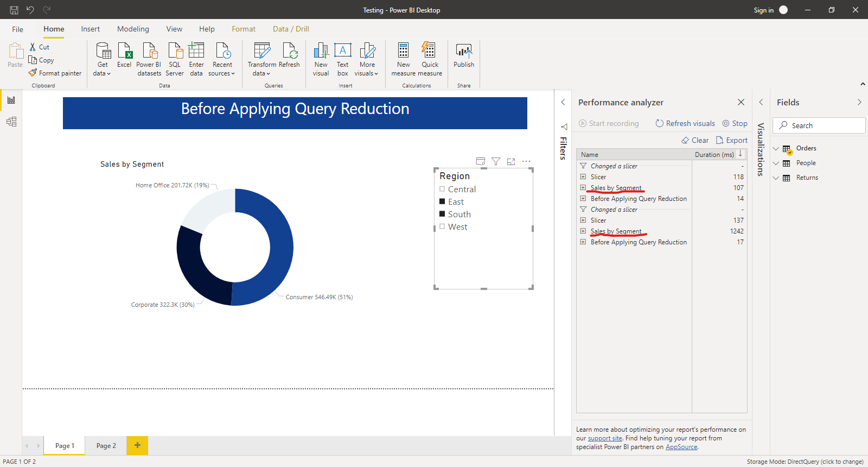Toggle Focus mode on Region slicer
The image size is (868, 467).
[x=511, y=161]
